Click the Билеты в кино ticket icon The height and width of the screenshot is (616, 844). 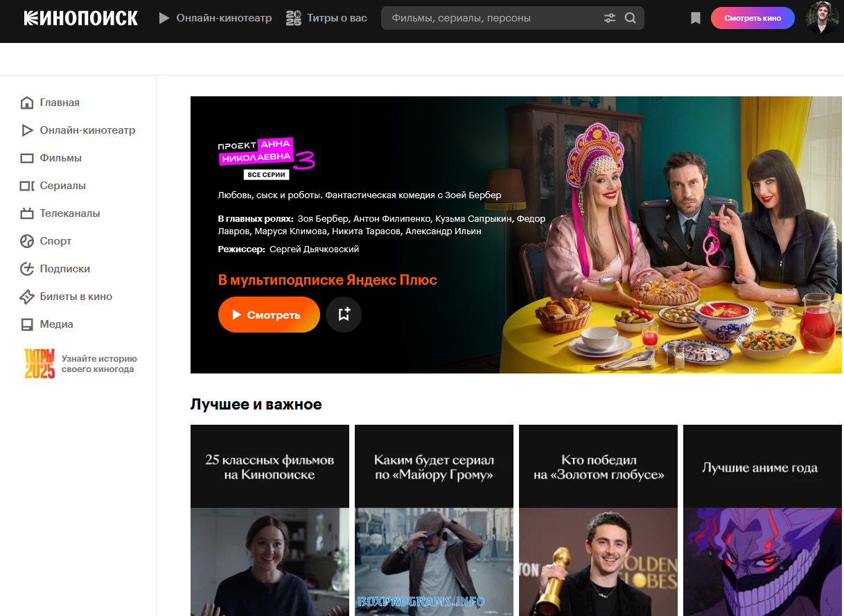[x=27, y=297]
